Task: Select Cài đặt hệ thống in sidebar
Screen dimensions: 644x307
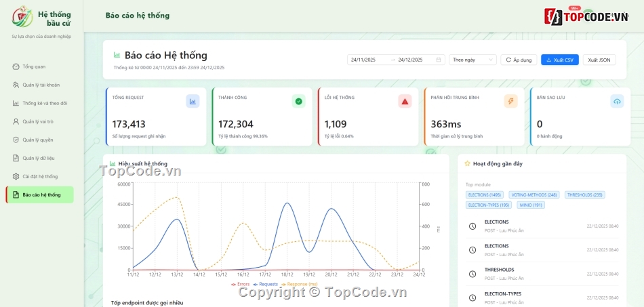Action: click(39, 176)
